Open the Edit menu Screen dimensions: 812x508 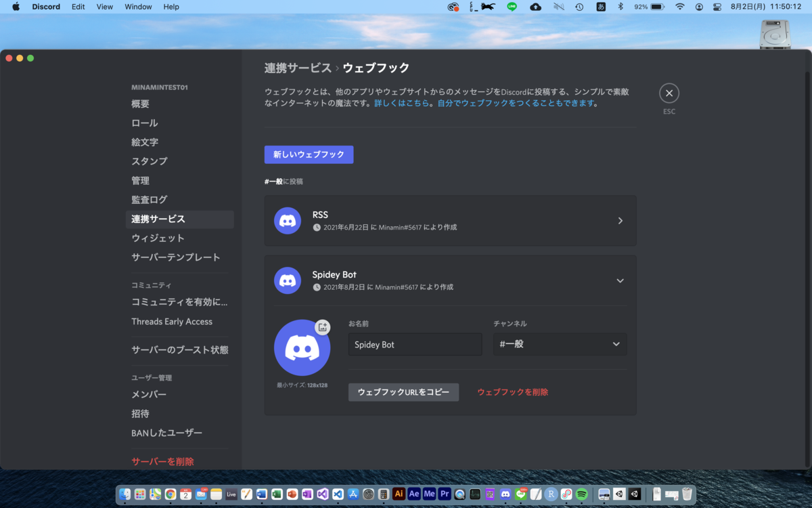click(78, 7)
